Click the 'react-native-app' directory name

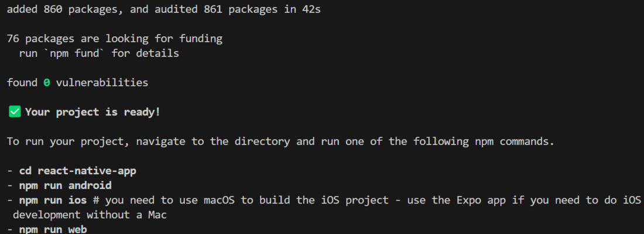pos(87,171)
